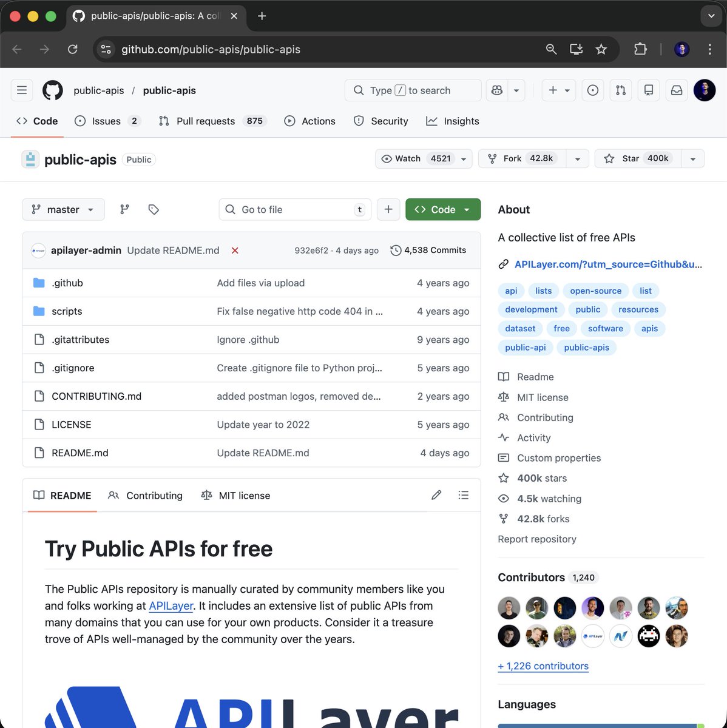727x728 pixels.
Task: Select the Contributing README tab
Action: coord(145,496)
